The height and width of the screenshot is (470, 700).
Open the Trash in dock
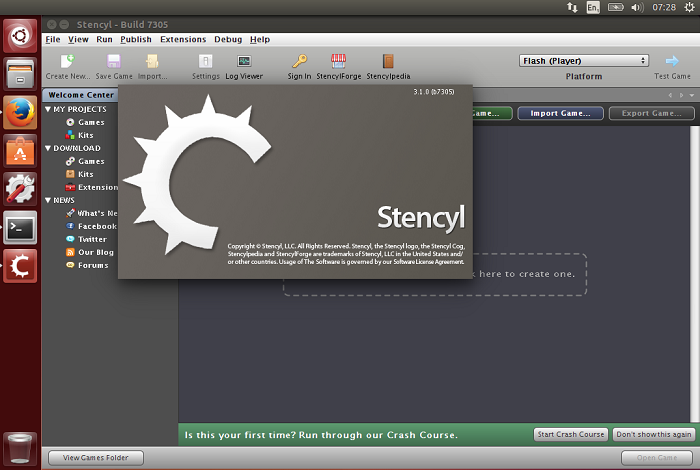pos(20,449)
